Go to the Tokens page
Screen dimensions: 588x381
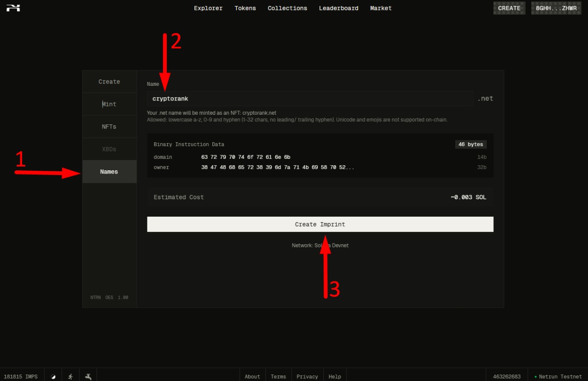pyautogui.click(x=245, y=8)
